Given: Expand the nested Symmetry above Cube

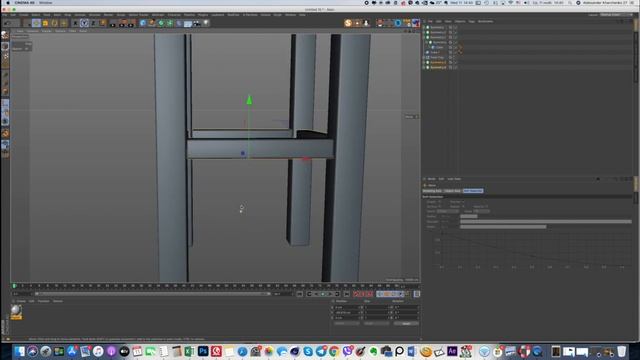Looking at the screenshot, I should pos(427,42).
